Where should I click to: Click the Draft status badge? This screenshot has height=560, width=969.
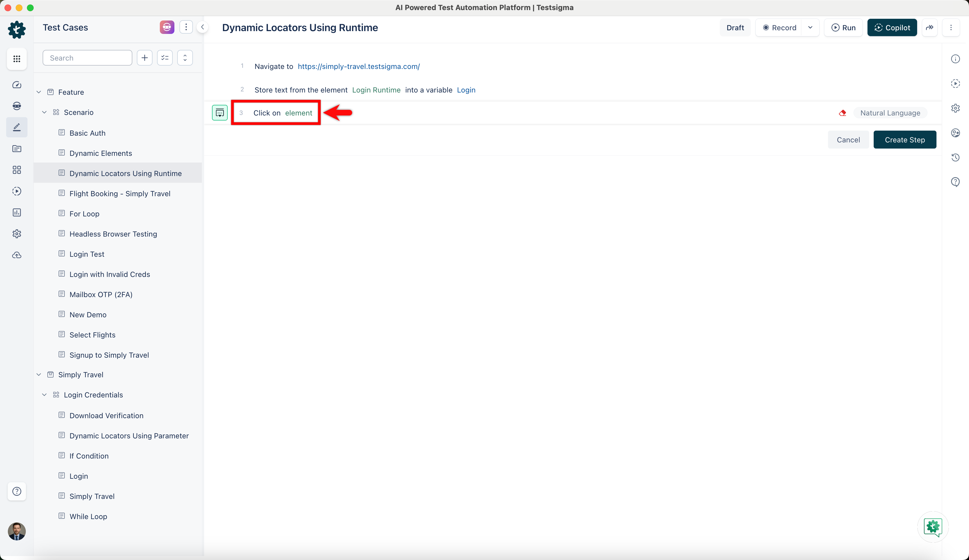[735, 27]
